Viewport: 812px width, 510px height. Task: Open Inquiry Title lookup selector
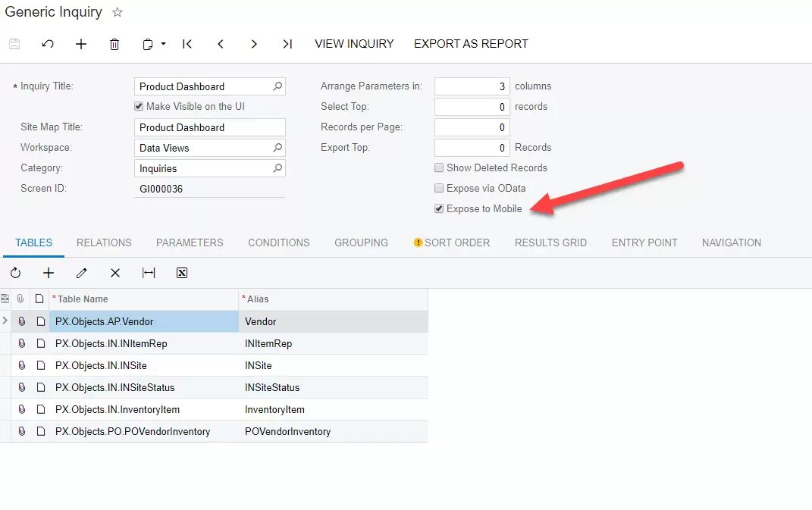[x=277, y=86]
